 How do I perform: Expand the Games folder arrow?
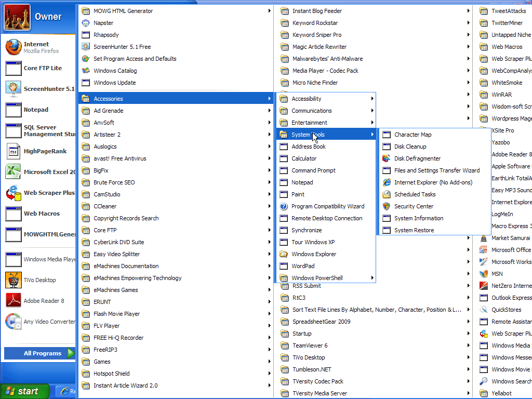tap(270, 362)
